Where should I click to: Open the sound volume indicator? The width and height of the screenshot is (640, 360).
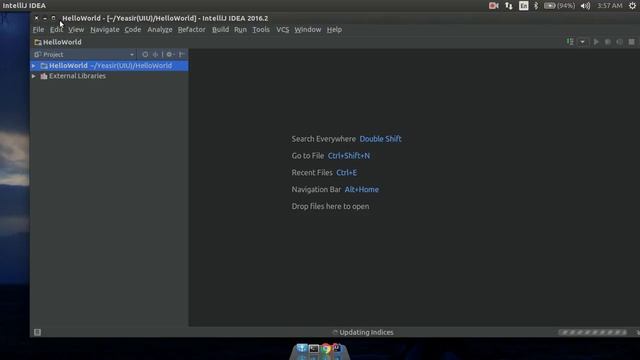(x=585, y=6)
